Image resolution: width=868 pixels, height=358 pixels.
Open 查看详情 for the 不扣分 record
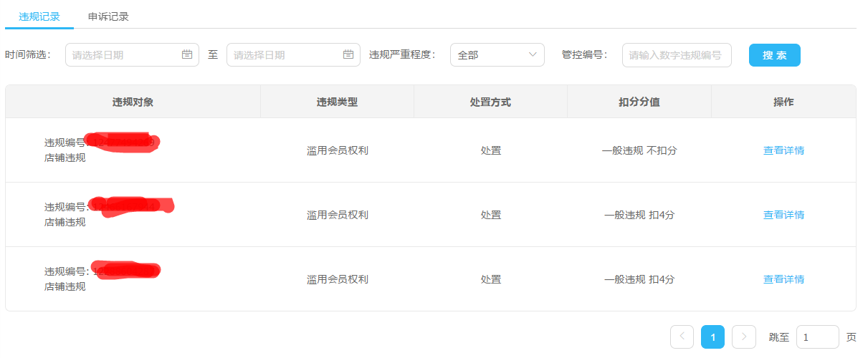tap(783, 150)
